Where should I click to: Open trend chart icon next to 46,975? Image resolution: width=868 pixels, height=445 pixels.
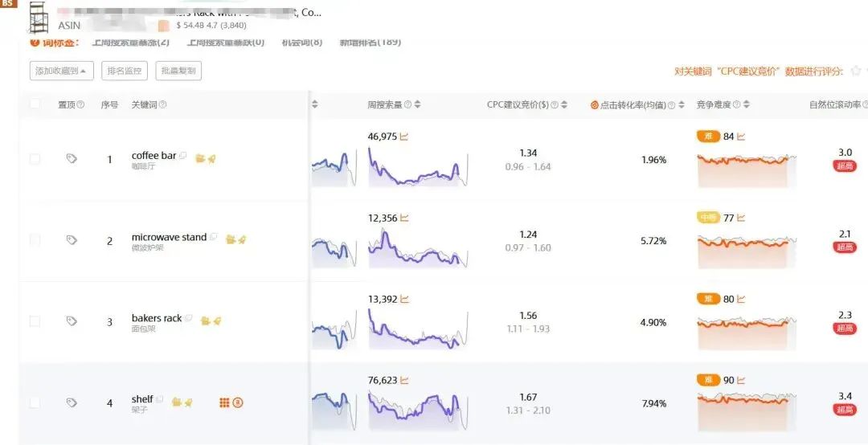coord(404,137)
